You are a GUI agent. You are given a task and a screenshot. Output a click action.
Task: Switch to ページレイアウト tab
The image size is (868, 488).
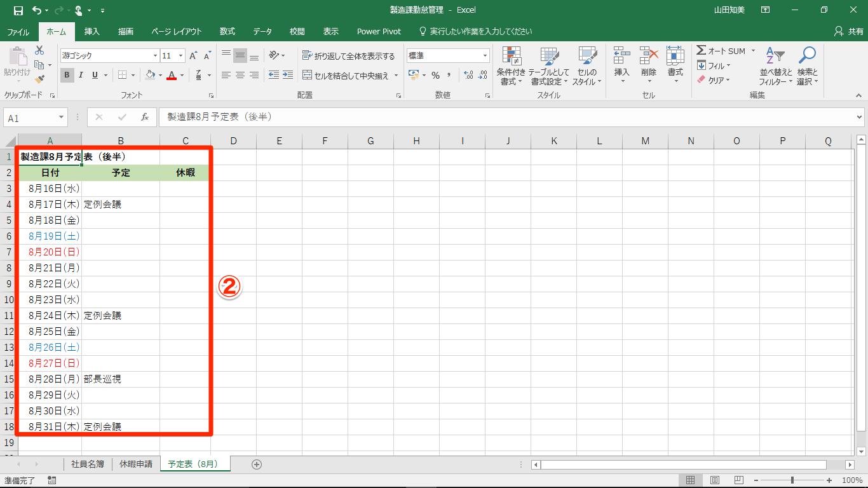pos(177,31)
